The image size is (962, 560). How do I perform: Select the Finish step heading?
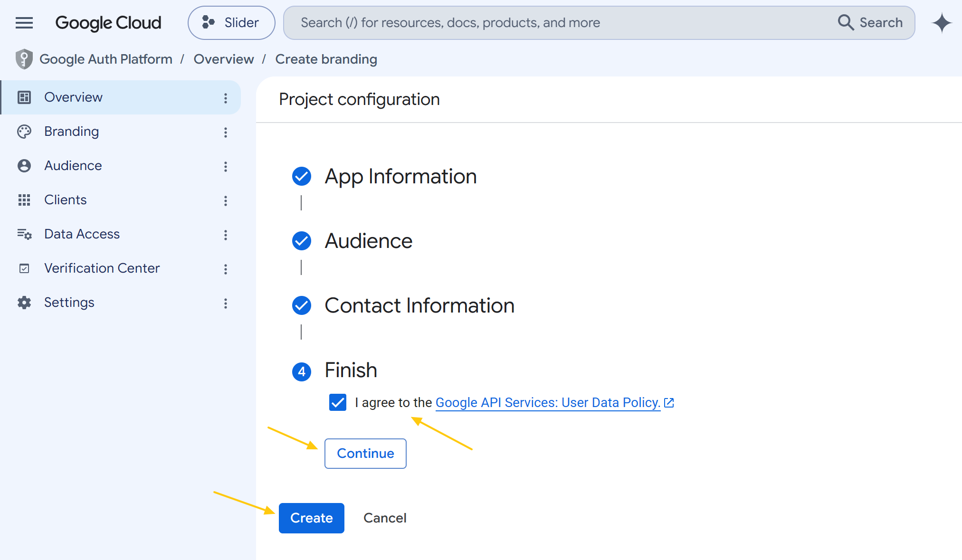coord(351,370)
